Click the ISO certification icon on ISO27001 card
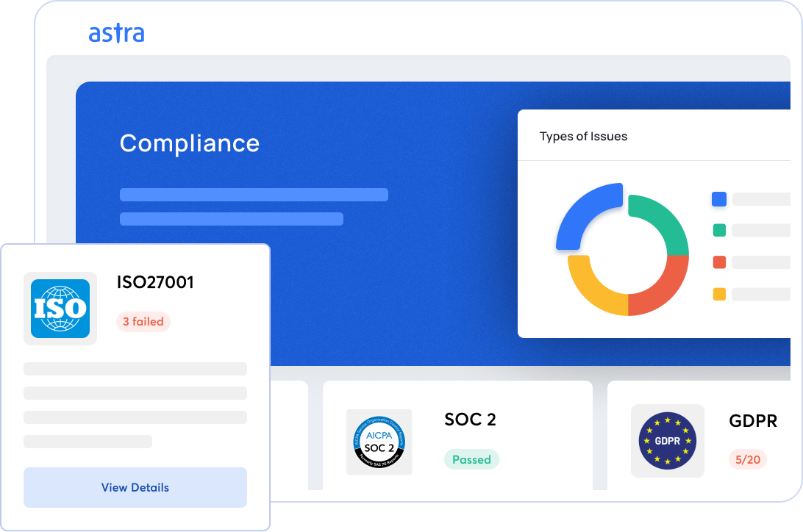Viewport: 803px width, 532px height. tap(60, 309)
